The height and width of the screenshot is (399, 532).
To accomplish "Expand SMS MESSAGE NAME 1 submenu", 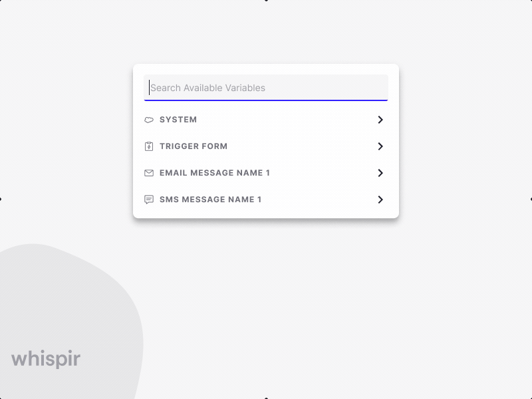I will pos(380,199).
